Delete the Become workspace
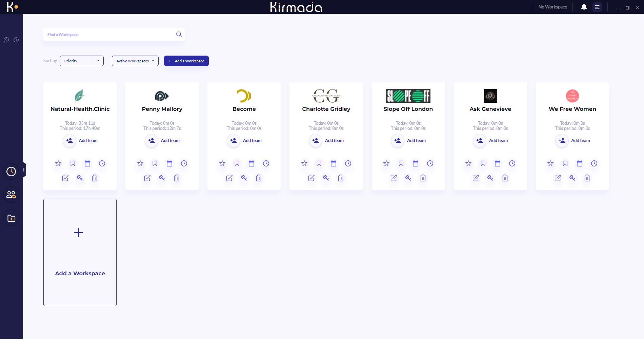This screenshot has width=644, height=339. click(258, 178)
